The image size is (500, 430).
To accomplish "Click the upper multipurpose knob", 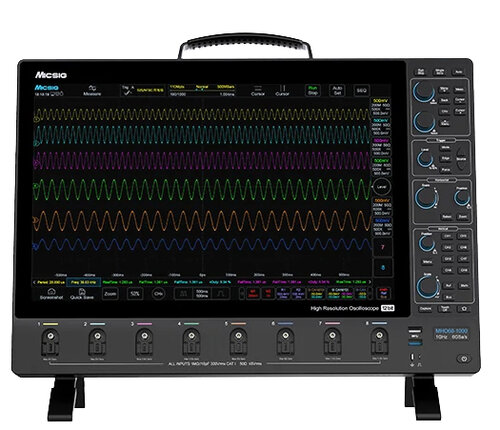I will [423, 91].
